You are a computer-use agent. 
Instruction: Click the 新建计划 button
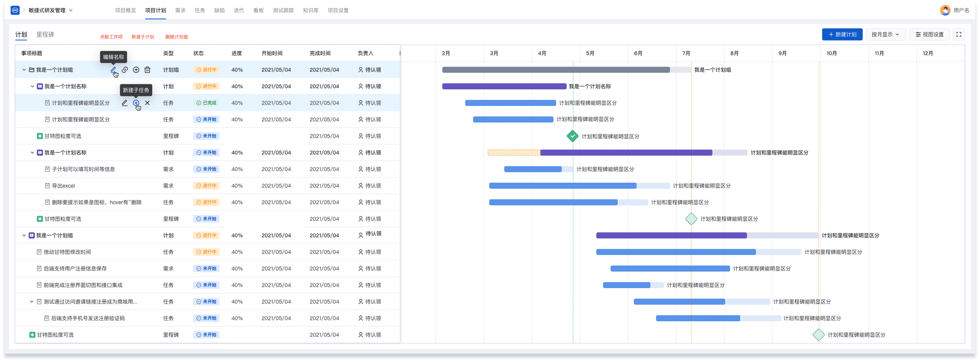click(842, 34)
